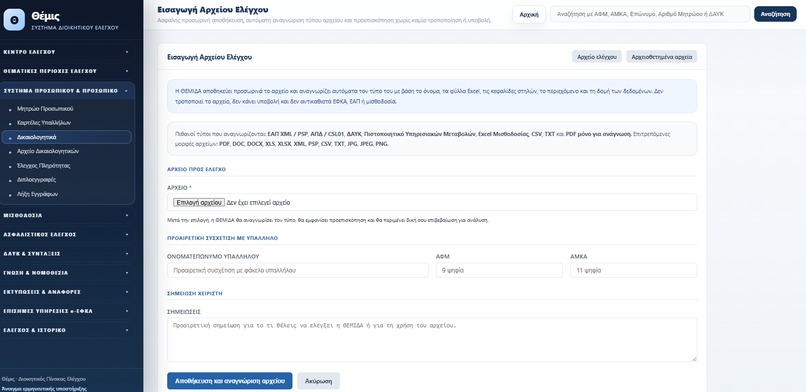
Task: Open Έλεγχος Πληρότητας in sidebar
Action: (67, 166)
